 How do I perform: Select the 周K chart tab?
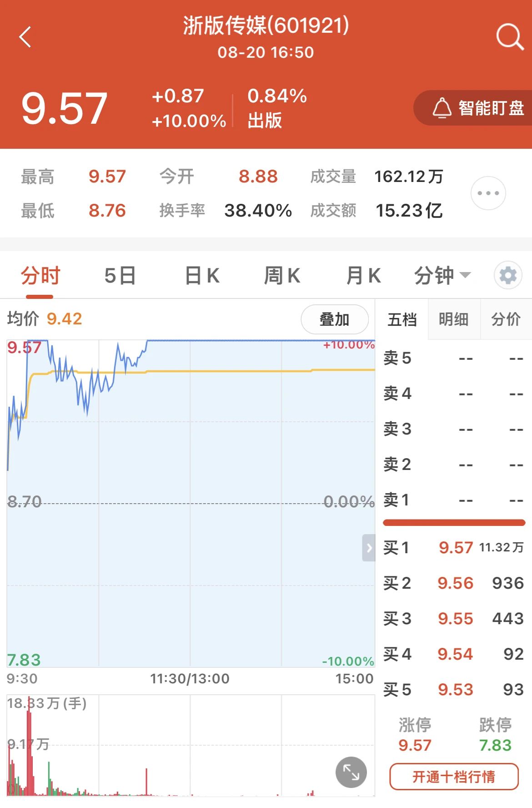click(x=282, y=276)
